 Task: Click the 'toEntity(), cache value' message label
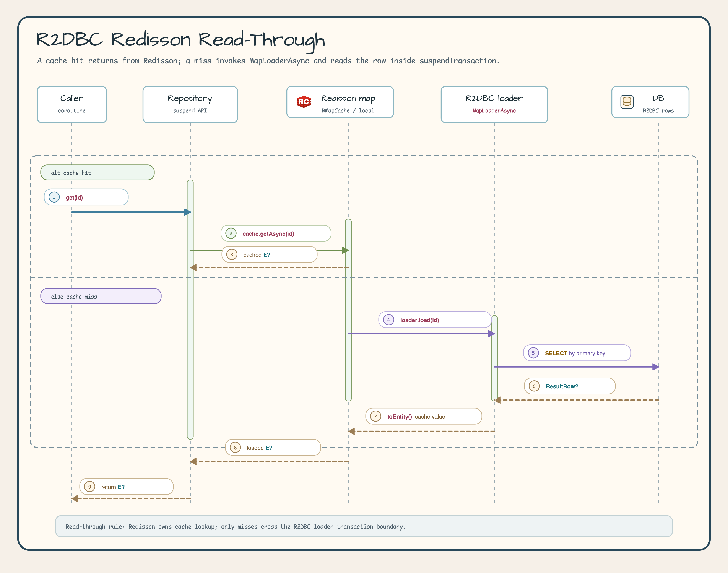(x=424, y=416)
